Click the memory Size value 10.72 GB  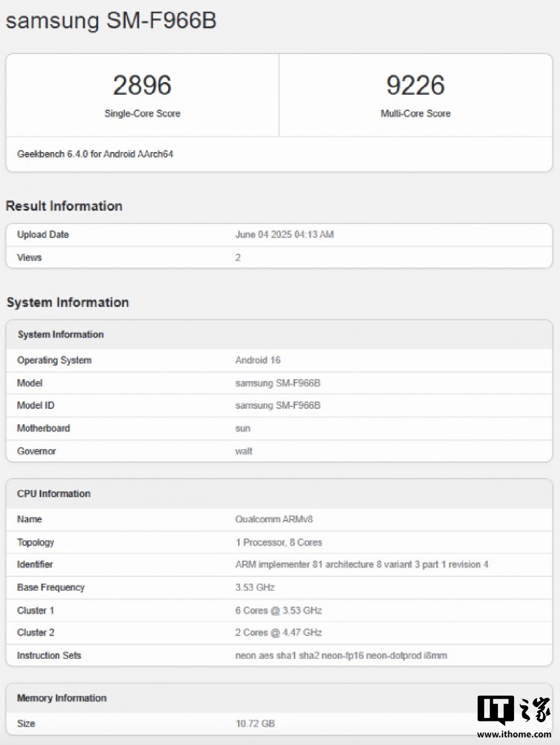[255, 723]
